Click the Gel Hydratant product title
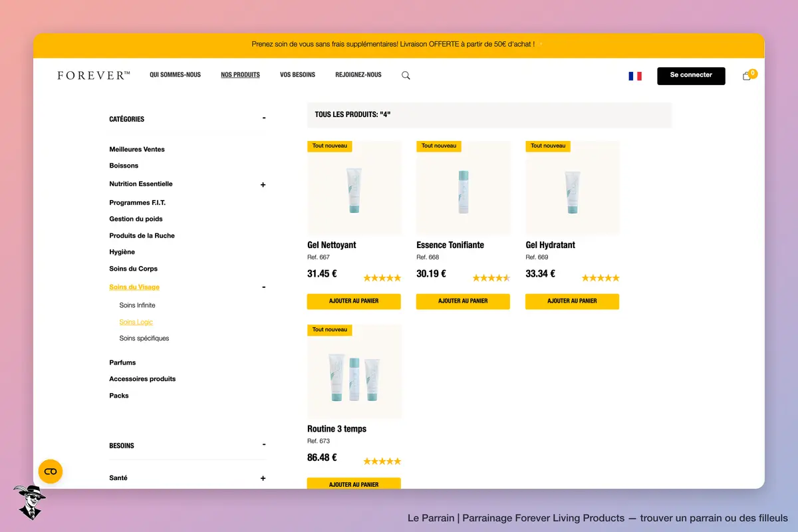798x532 pixels. point(550,245)
